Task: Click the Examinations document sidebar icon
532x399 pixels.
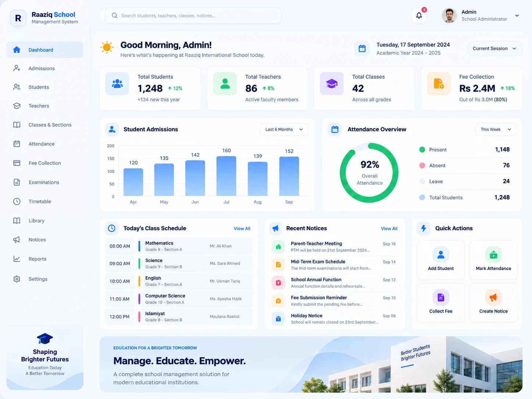Action: click(17, 182)
